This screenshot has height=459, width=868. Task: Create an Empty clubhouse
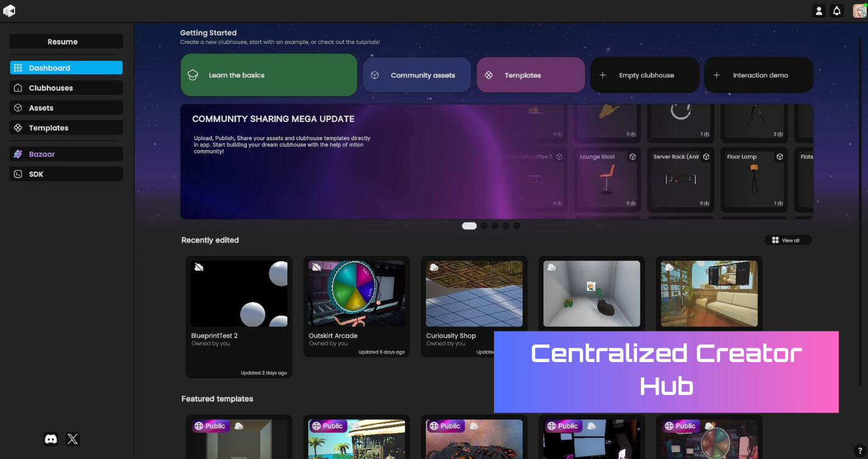[644, 74]
